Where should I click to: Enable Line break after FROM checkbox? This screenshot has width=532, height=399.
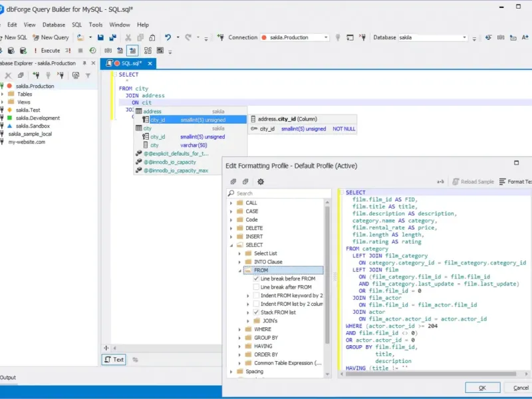256,287
